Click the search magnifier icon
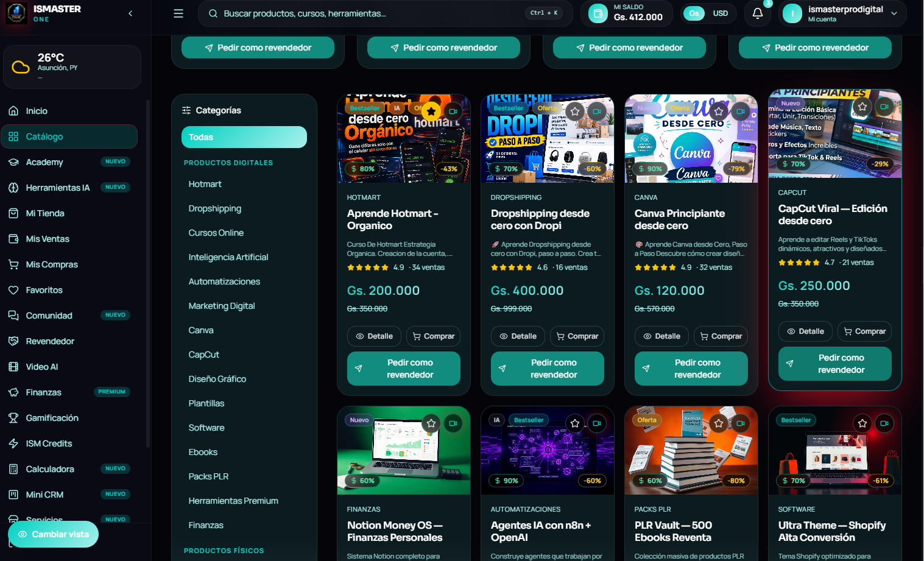The height and width of the screenshot is (561, 924). (213, 13)
